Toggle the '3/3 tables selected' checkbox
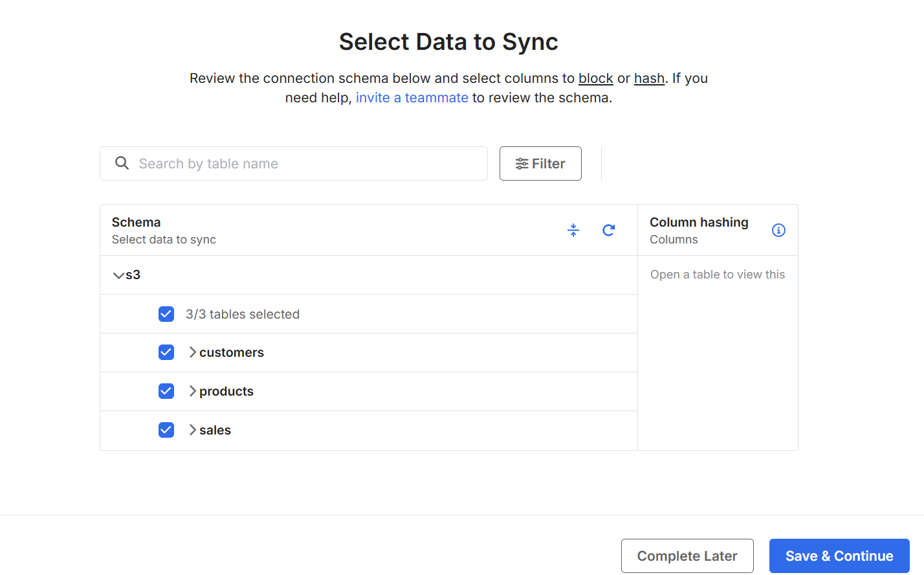This screenshot has height=575, width=924. [x=166, y=314]
